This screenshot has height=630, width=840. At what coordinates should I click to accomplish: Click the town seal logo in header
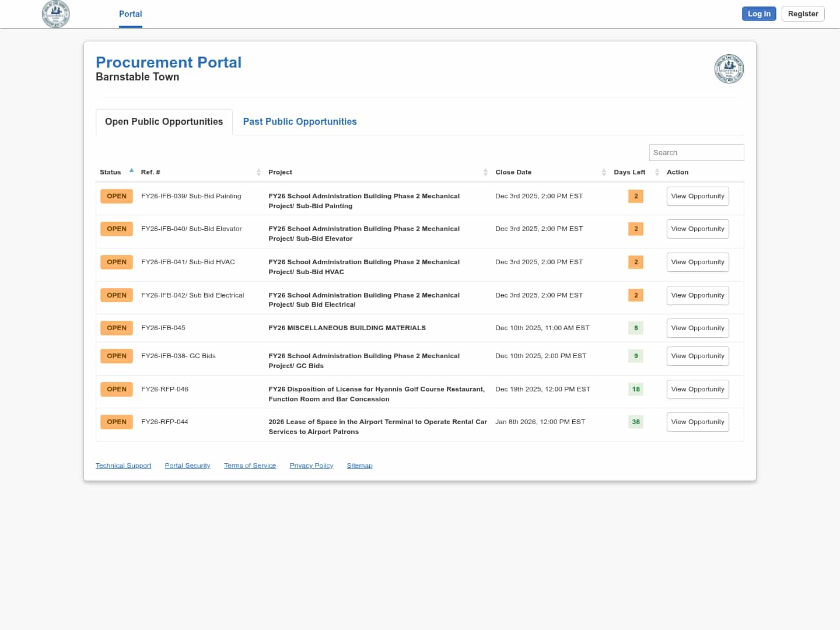(x=56, y=14)
